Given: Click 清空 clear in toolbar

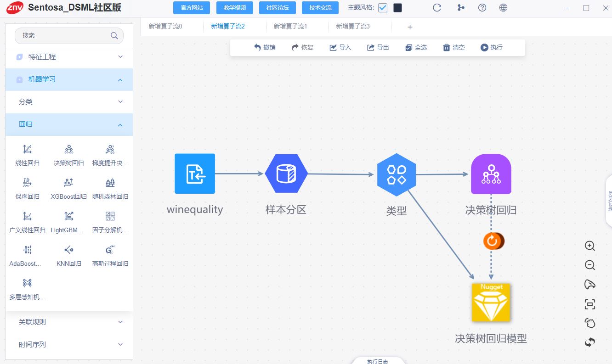Looking at the screenshot, I should click(x=453, y=47).
